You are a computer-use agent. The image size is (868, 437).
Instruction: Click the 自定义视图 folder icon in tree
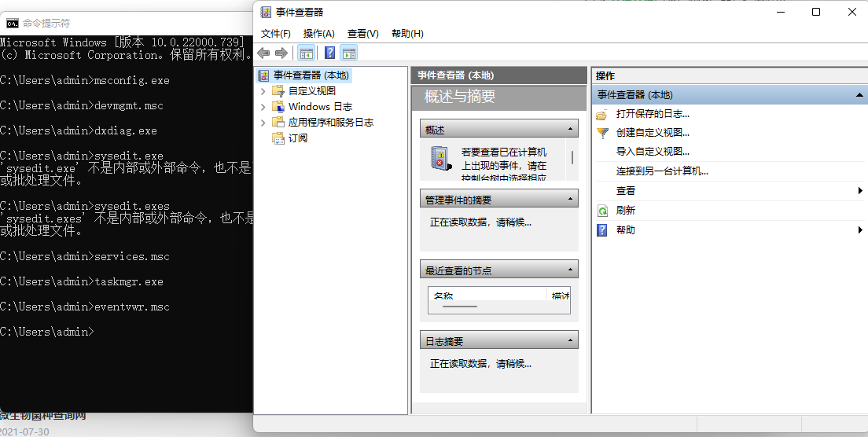(x=278, y=90)
